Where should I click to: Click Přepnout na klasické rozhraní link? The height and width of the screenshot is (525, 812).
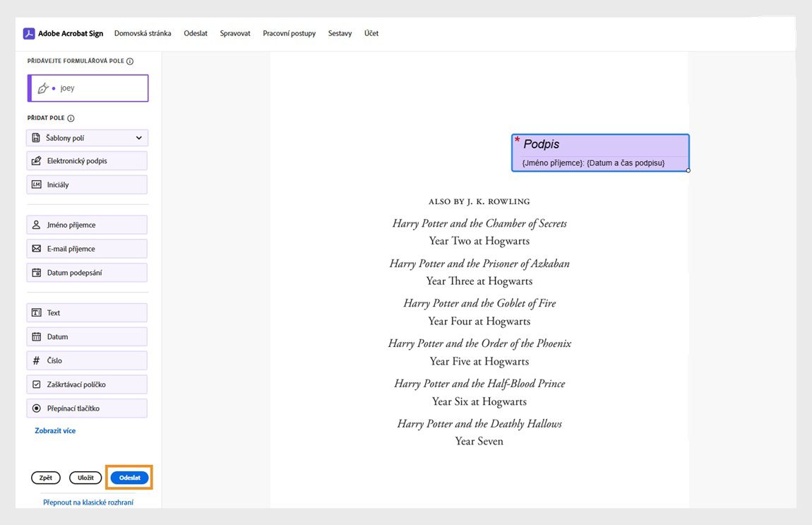pyautogui.click(x=88, y=502)
